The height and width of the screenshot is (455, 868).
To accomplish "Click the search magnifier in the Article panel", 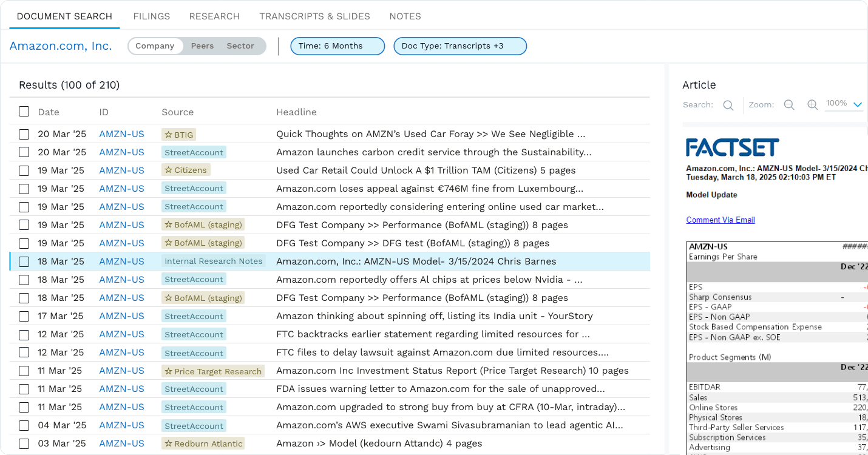I will 728,104.
